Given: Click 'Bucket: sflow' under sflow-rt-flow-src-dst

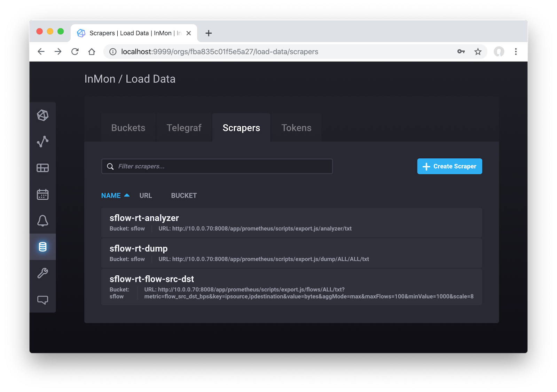Looking at the screenshot, I should click(x=119, y=293).
